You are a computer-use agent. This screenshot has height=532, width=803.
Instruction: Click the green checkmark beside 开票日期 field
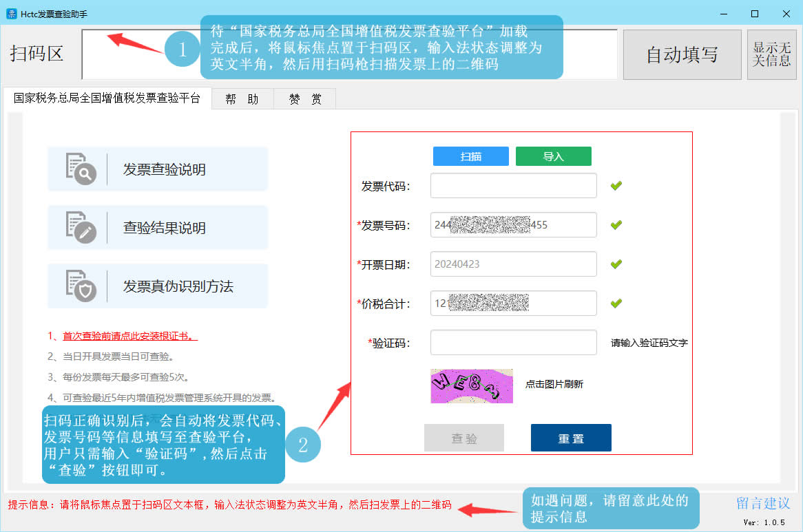point(616,264)
